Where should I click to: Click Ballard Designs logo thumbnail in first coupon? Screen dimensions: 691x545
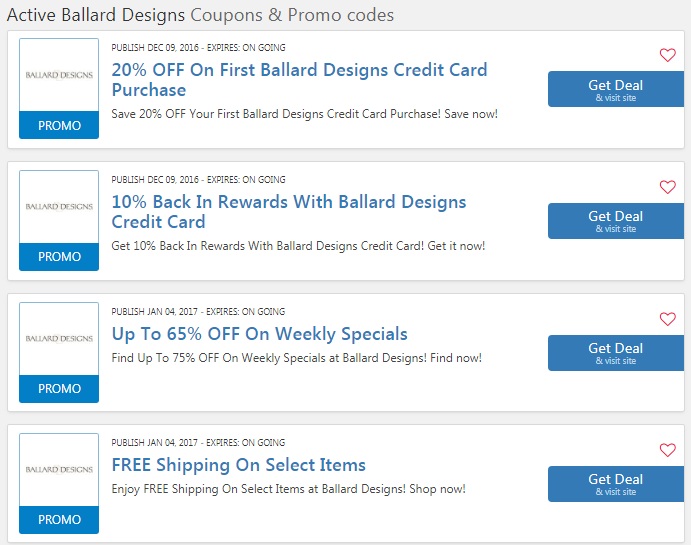[x=59, y=75]
